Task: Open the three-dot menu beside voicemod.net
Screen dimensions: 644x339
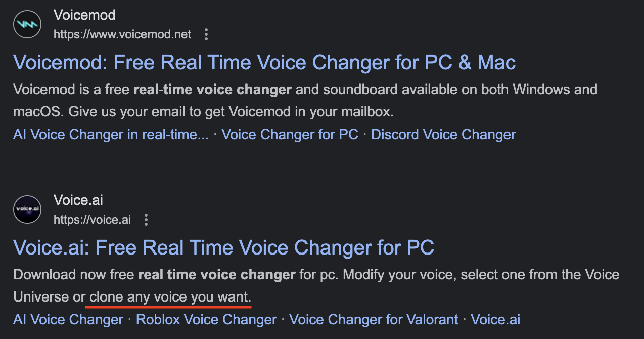Action: coord(206,34)
